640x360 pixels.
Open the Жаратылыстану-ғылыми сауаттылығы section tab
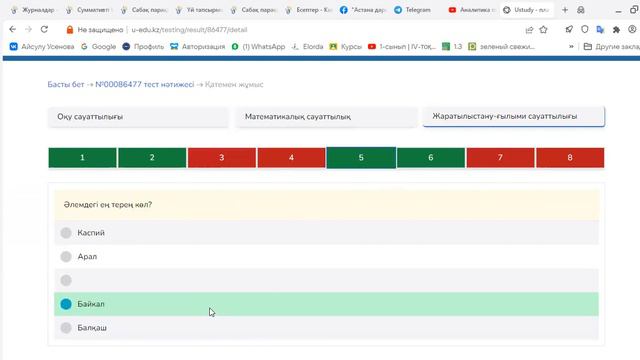[x=514, y=116]
